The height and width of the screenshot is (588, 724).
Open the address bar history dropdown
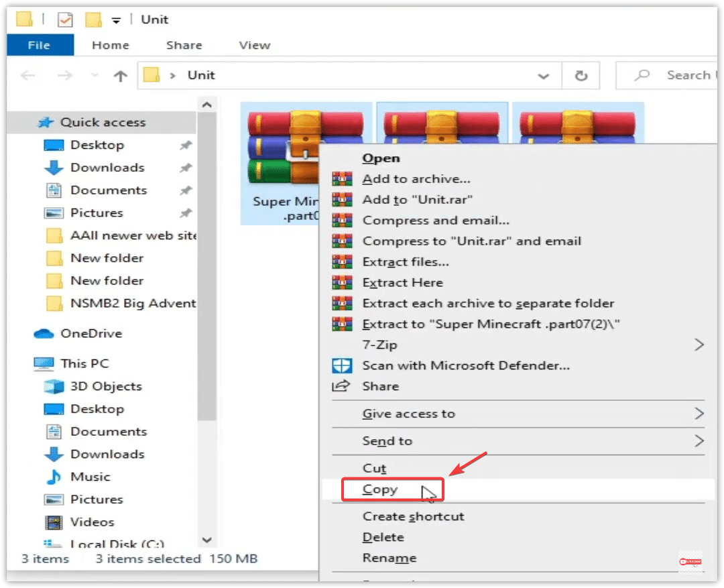click(543, 76)
